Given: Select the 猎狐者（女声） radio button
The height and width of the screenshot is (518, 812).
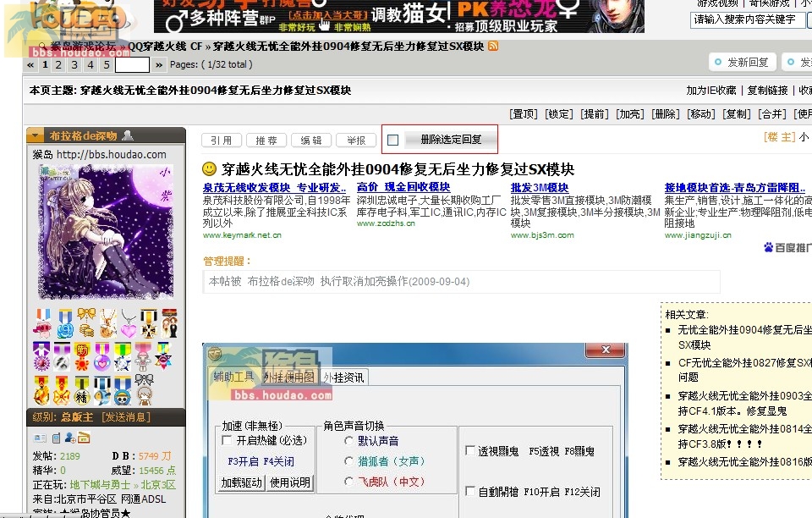Looking at the screenshot, I should coord(349,461).
